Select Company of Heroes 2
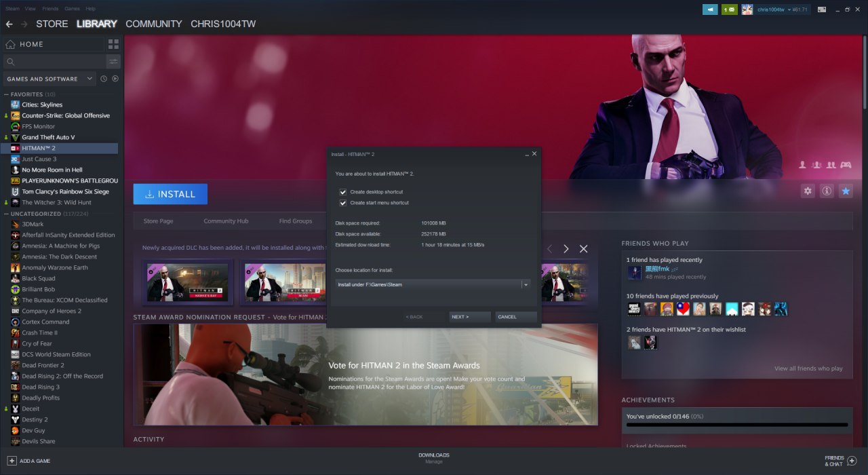This screenshot has height=475, width=868. 52,311
